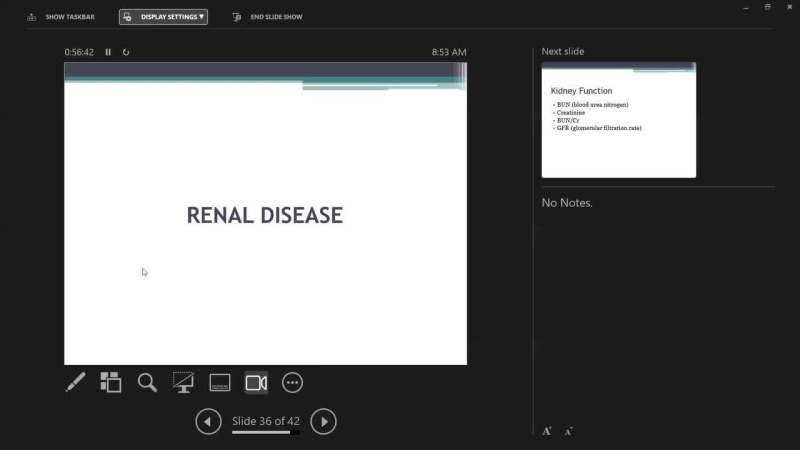Go to the previous slide arrow

208,421
